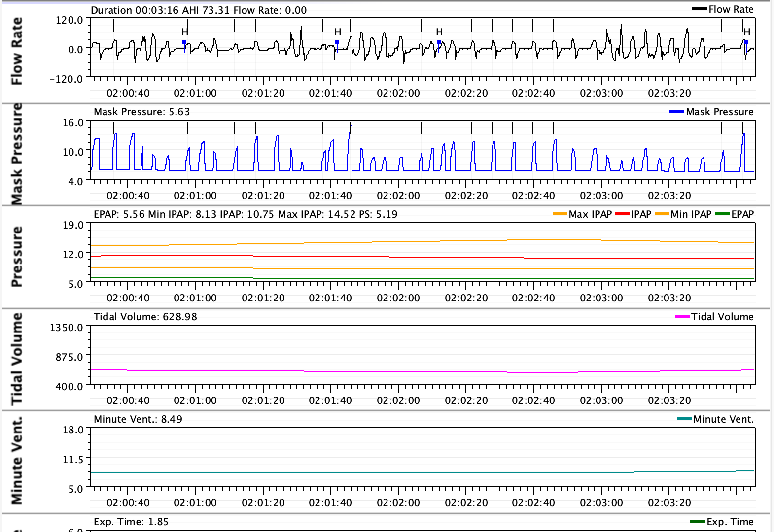Click the 11.5 value on Minute Vent. axis
The width and height of the screenshot is (774, 532).
click(x=73, y=459)
